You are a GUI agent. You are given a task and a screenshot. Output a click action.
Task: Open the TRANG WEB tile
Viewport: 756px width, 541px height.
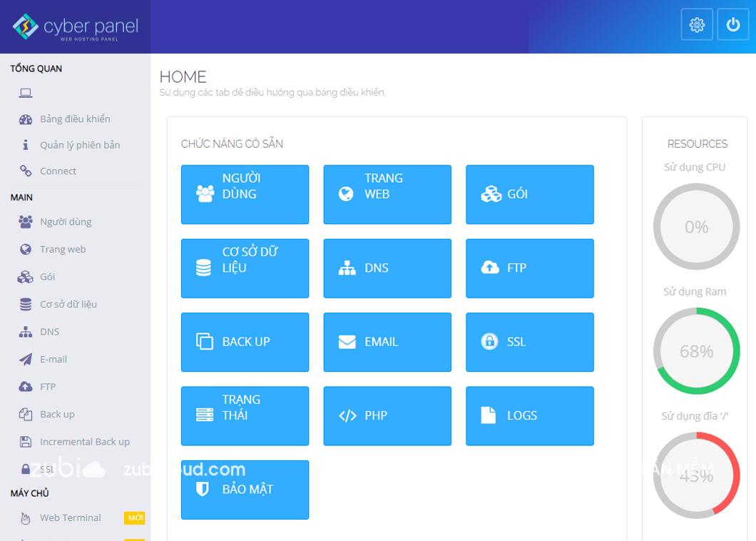[387, 194]
